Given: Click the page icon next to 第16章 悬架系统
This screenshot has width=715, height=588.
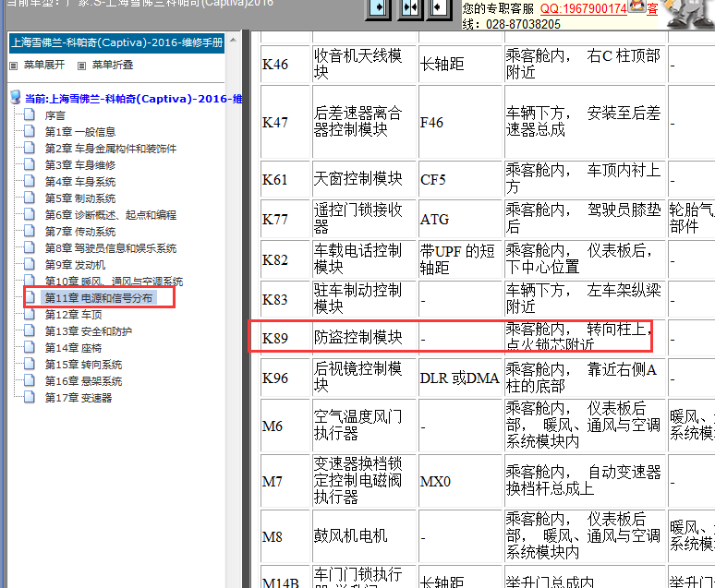Looking at the screenshot, I should (x=30, y=380).
